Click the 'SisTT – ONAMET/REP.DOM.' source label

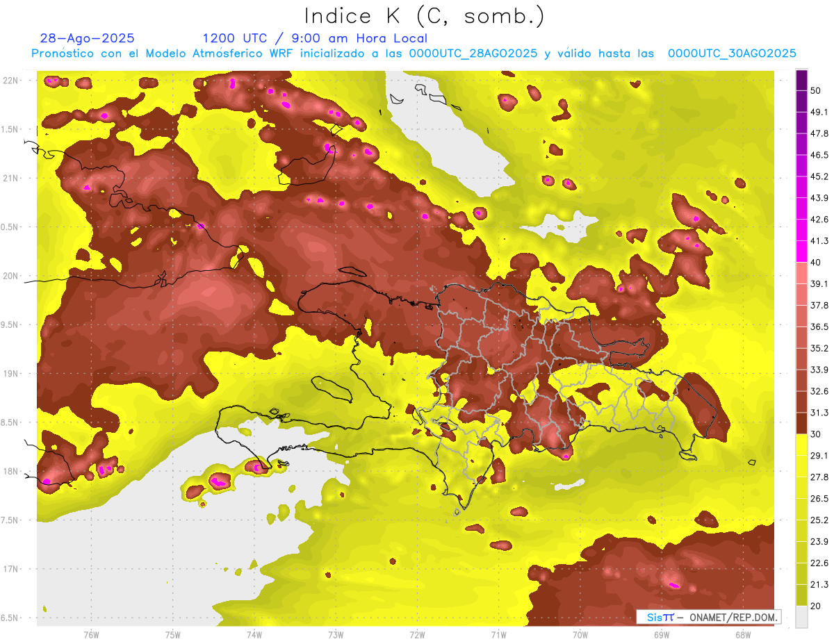(710, 617)
